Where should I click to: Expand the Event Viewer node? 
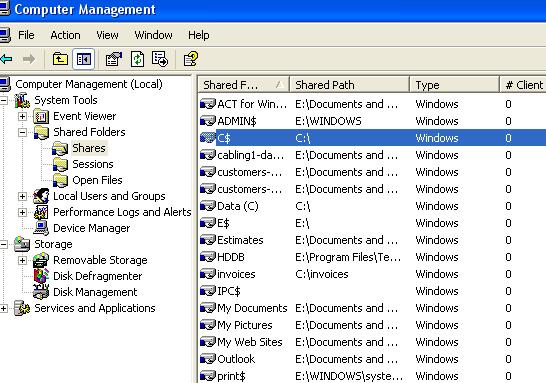(22, 116)
